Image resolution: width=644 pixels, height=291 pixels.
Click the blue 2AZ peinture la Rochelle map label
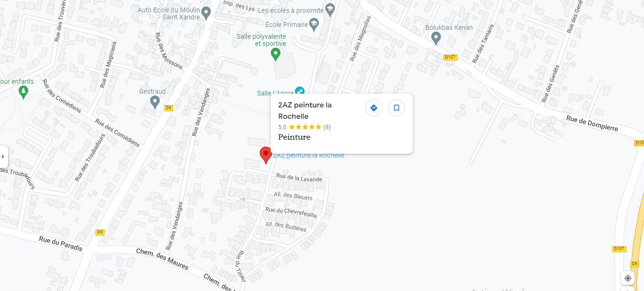coord(309,156)
